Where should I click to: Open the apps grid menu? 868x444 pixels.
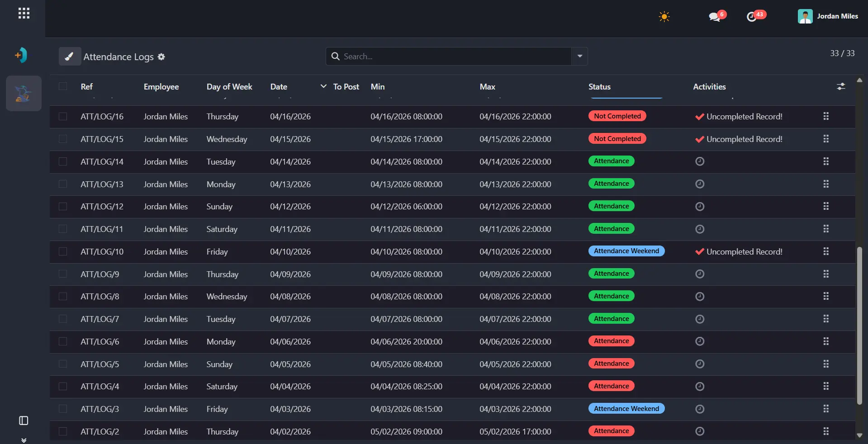pos(24,14)
